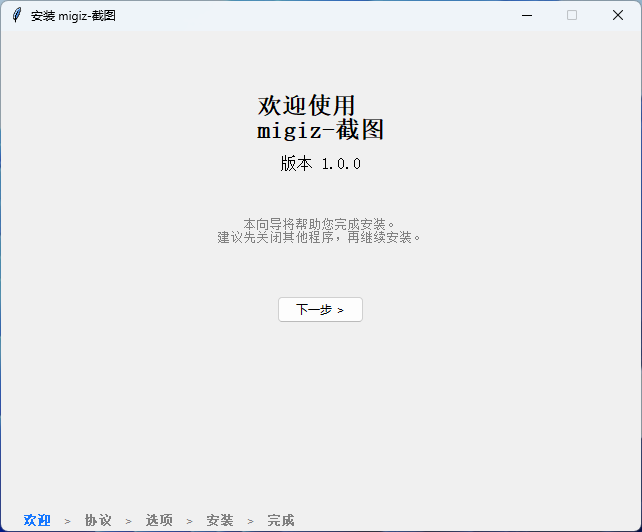
Task: Click the text 本向导将帮助您完成安装。
Action: (x=319, y=224)
